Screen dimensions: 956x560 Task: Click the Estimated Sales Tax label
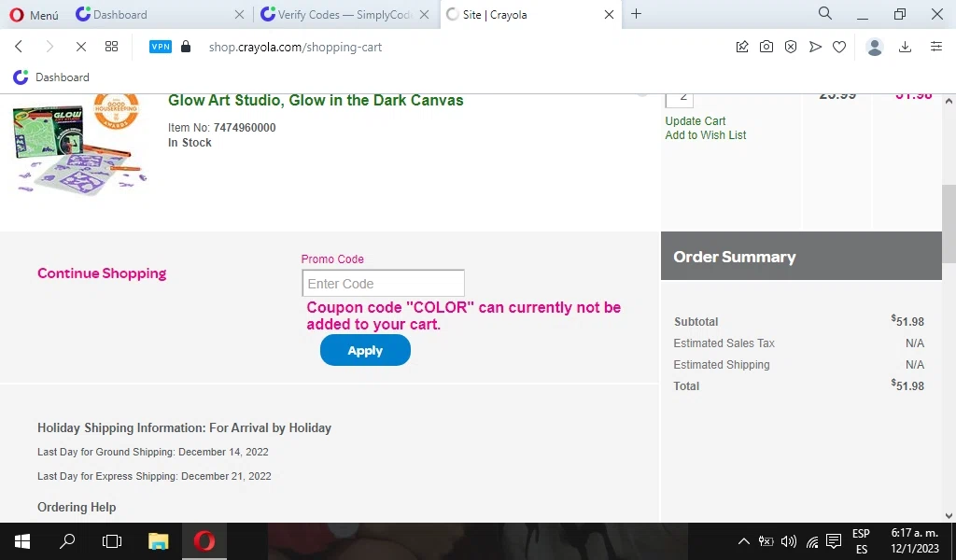tap(724, 343)
